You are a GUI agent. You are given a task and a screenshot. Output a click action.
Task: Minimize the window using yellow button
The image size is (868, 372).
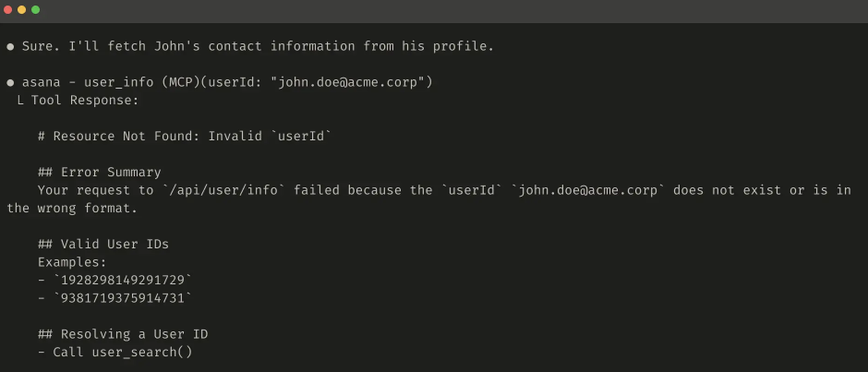(22, 9)
